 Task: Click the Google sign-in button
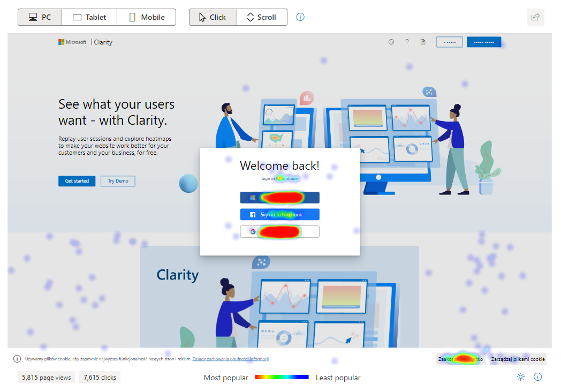[280, 232]
